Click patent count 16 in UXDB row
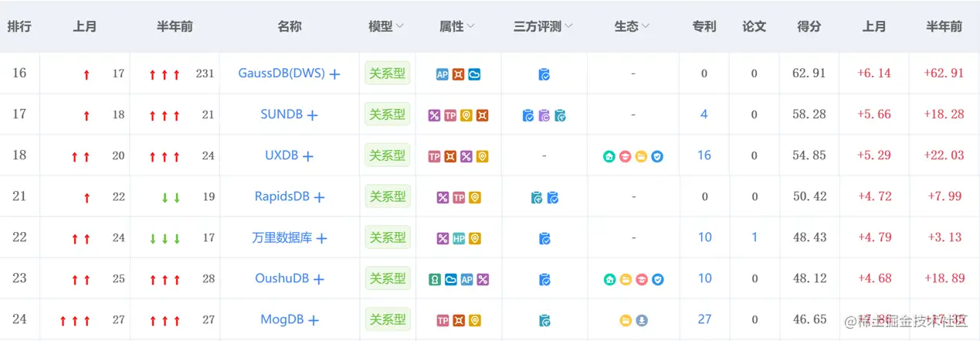This screenshot has height=341, width=980. click(704, 155)
